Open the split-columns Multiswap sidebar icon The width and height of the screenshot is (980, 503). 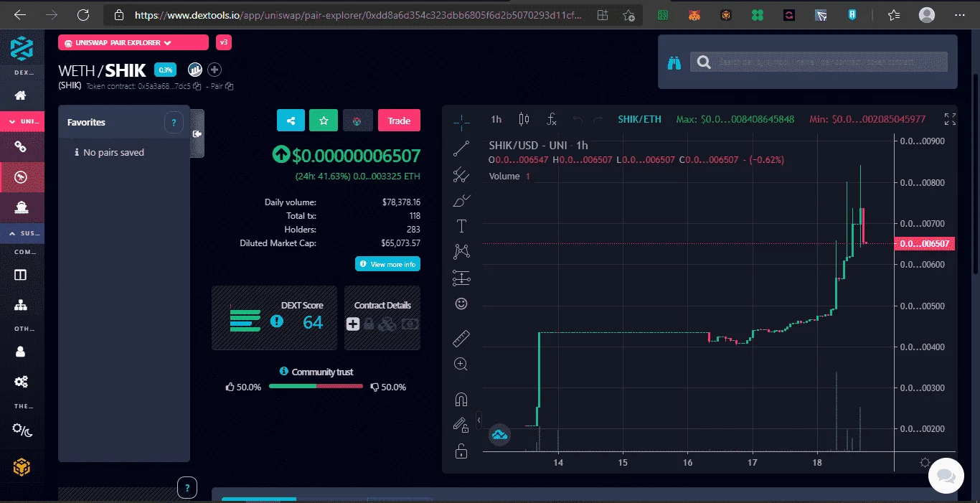click(x=21, y=275)
